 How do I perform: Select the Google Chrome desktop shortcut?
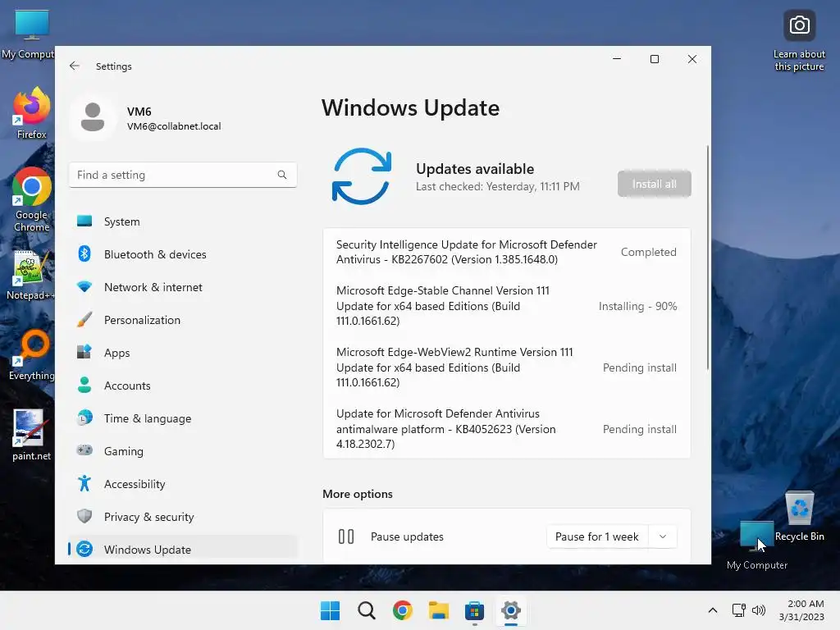click(x=32, y=199)
